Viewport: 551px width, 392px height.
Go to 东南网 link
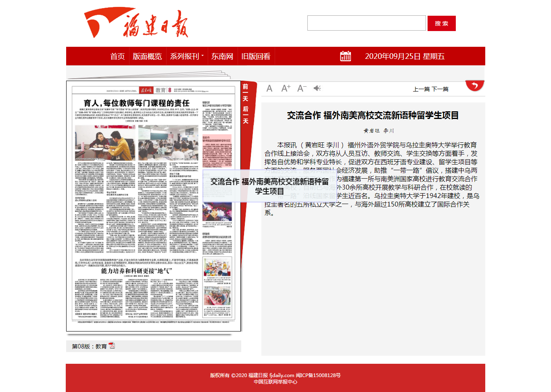[222, 56]
